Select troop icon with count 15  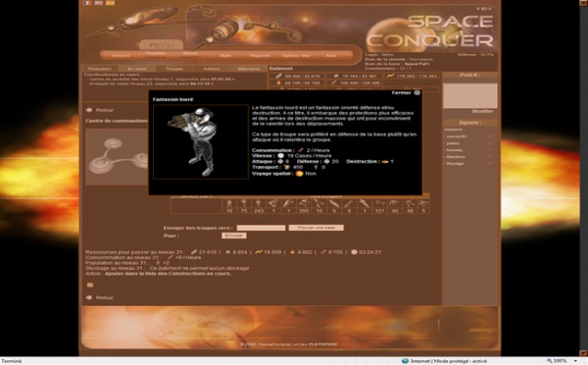[318, 203]
